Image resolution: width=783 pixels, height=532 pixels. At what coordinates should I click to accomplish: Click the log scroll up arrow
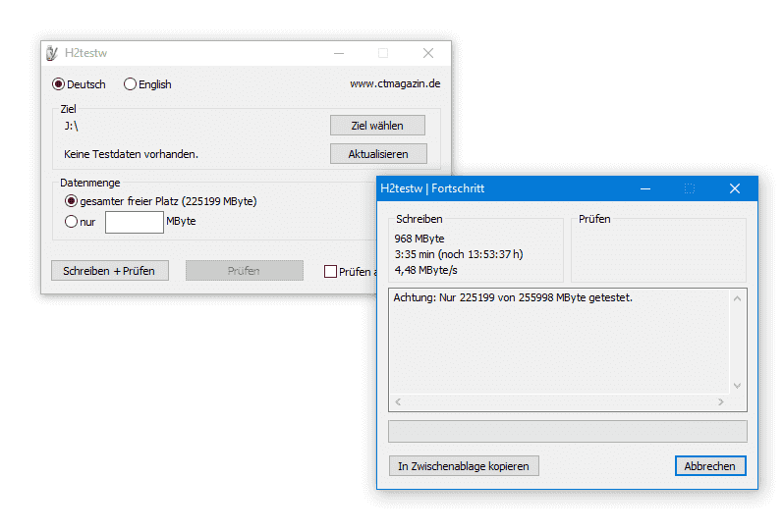[737, 298]
